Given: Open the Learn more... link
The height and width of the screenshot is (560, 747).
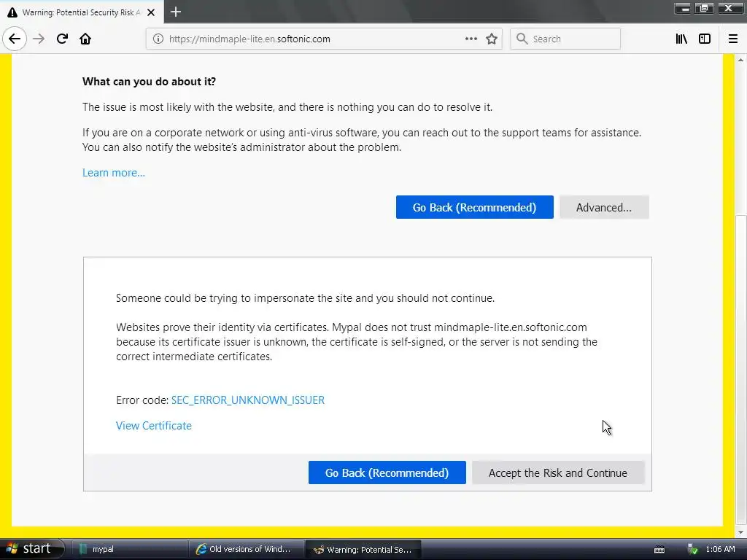Looking at the screenshot, I should click(x=113, y=173).
